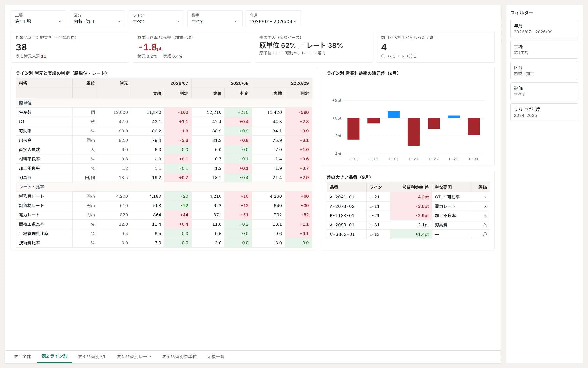
Task: Click the -580 判定 cell for 生産数
Action: point(298,112)
